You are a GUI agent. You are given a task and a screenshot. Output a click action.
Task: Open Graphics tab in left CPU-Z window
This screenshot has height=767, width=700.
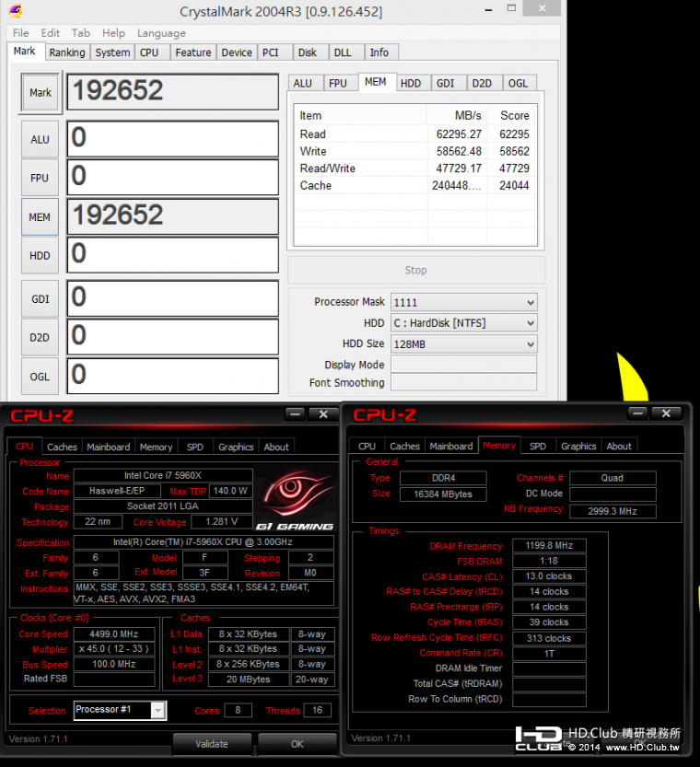click(236, 447)
